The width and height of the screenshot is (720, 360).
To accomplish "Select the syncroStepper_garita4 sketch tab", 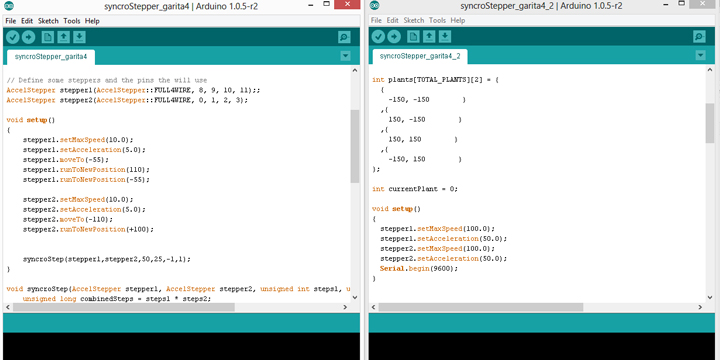I will pos(51,57).
